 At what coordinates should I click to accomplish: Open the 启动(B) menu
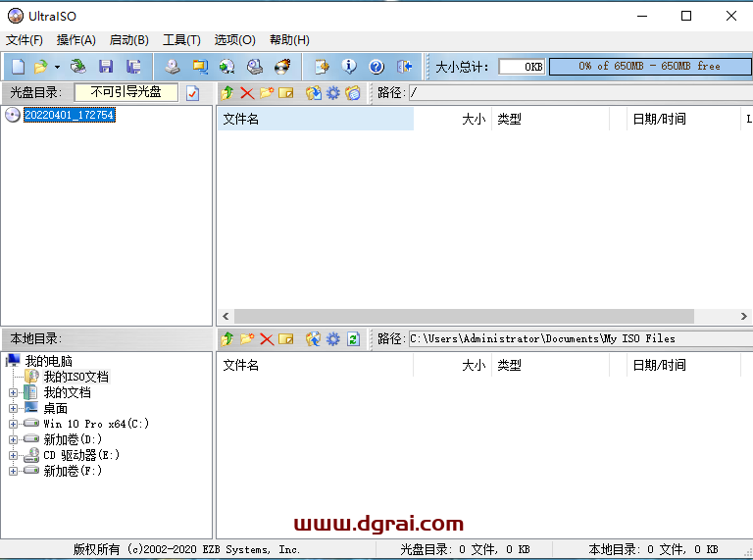(x=128, y=40)
